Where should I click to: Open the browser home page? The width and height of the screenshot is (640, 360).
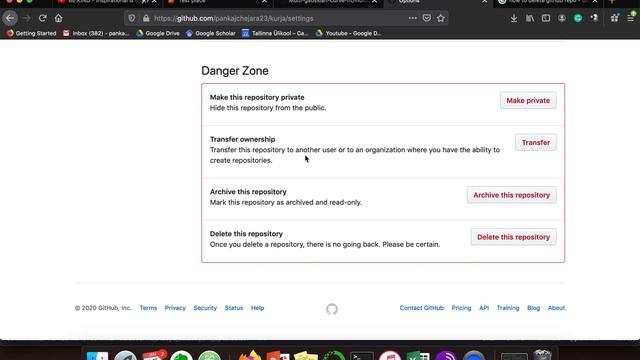point(58,18)
